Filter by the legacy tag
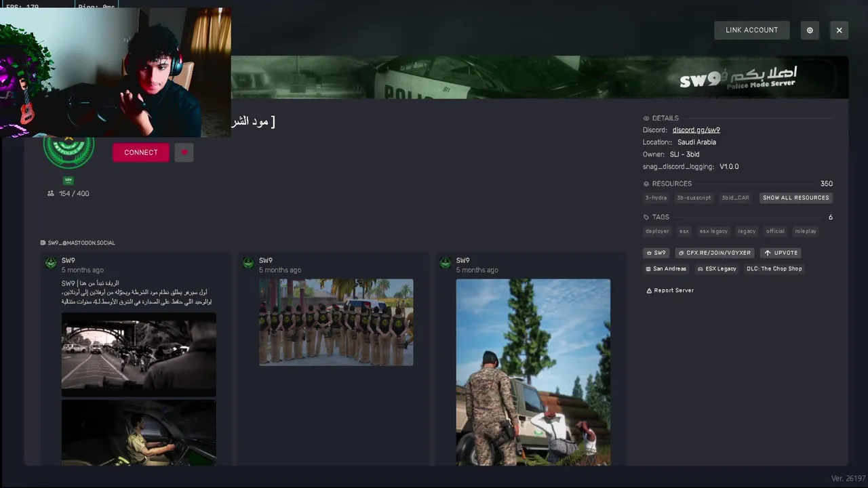868x488 pixels. pyautogui.click(x=747, y=231)
